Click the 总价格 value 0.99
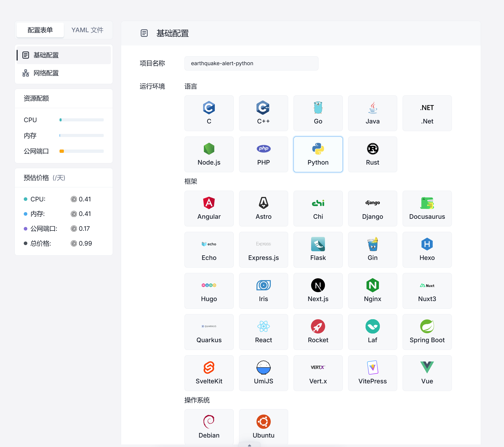Viewport: 504px width, 447px height. 85,243
